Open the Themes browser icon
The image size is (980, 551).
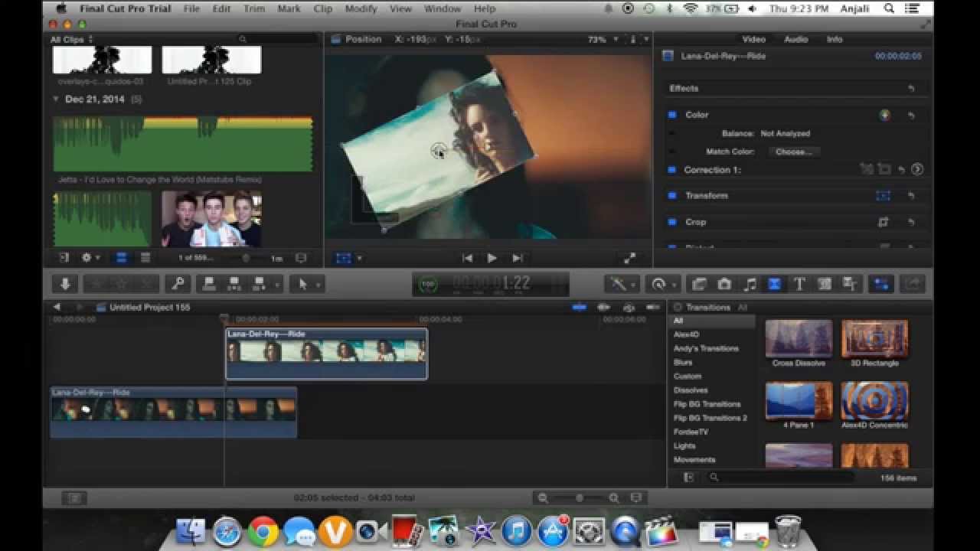[x=850, y=284]
